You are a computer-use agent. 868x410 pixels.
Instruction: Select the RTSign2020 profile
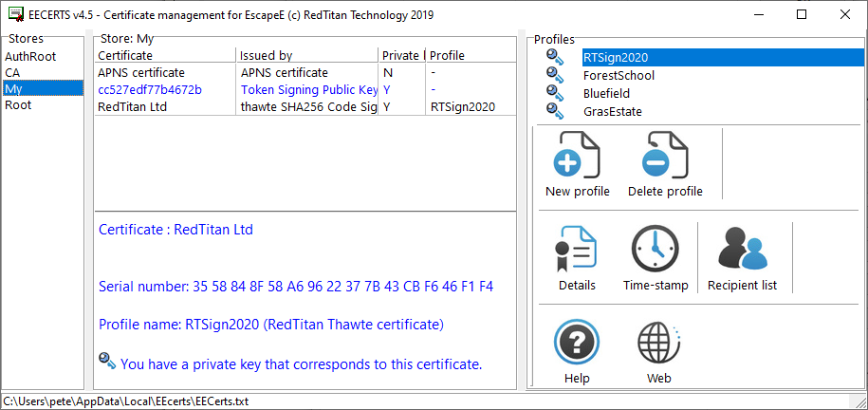(723, 57)
